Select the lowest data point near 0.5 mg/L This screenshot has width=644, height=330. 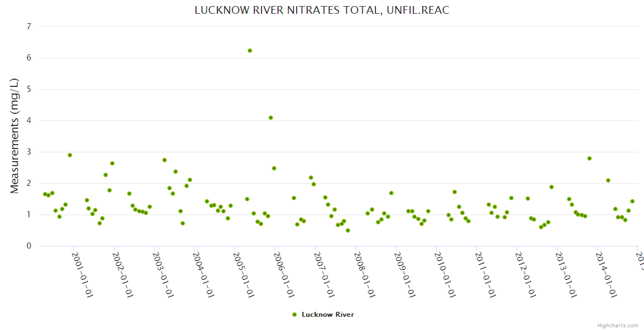coord(348,230)
